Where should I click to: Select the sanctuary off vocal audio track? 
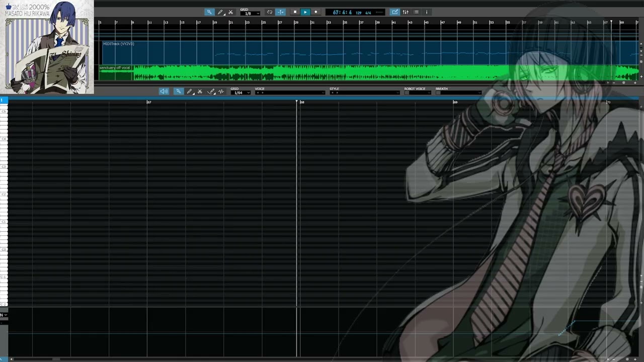pyautogui.click(x=369, y=72)
